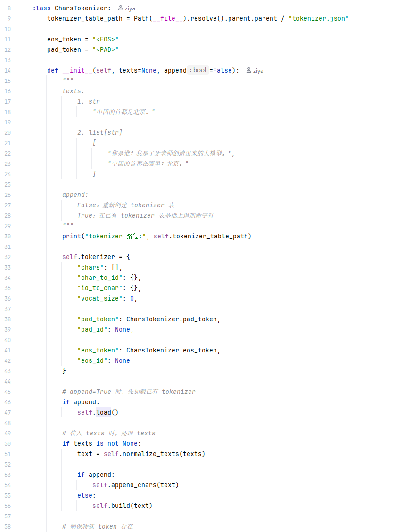Viewport: 395px width, 532px height.
Task: Click the "<EOS>" string value
Action: 106,40
